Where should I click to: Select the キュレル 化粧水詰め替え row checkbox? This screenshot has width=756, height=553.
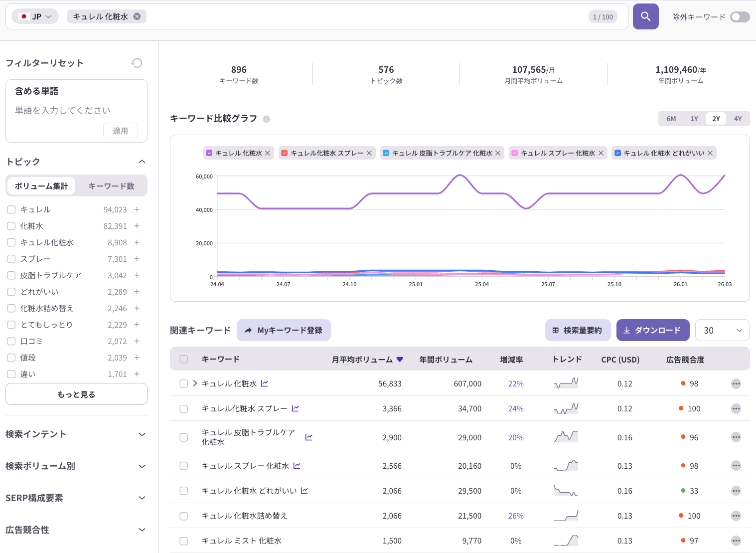coord(184,516)
